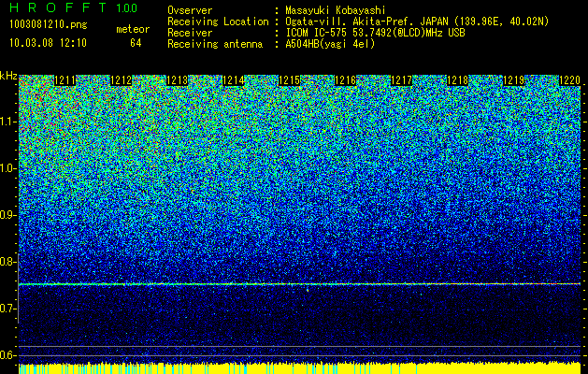Click the A504HB(yagi 4el) antenna text
588x374 pixels.
point(330,44)
